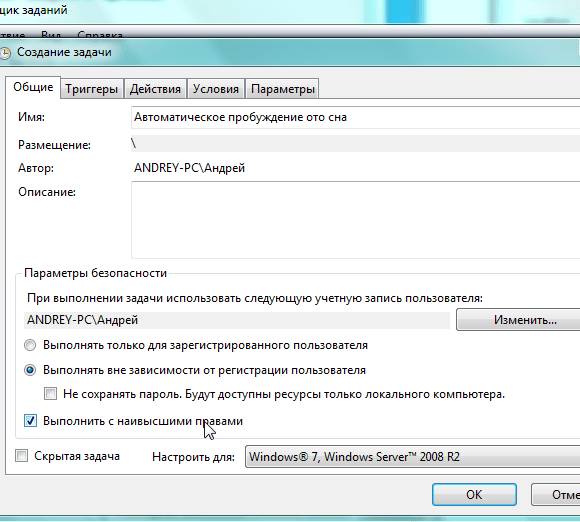Image resolution: width=580 pixels, height=522 pixels.
Task: Click the Изменить... button
Action: tap(518, 320)
